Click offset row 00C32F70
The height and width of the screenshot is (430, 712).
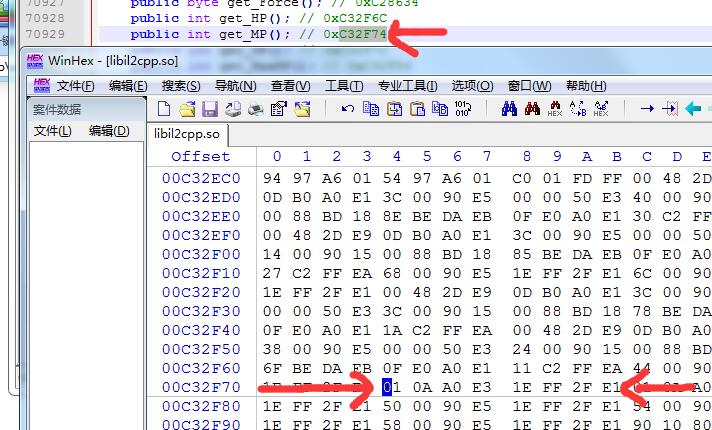click(201, 387)
